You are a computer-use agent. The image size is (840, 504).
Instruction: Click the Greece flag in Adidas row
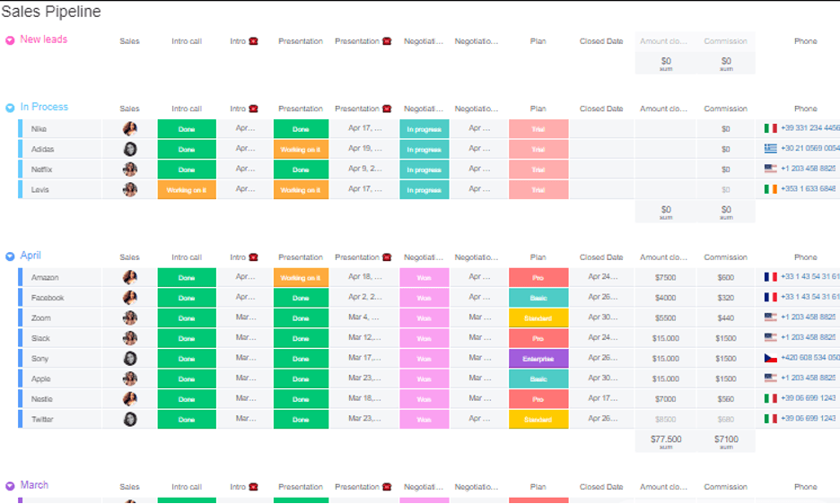click(770, 149)
